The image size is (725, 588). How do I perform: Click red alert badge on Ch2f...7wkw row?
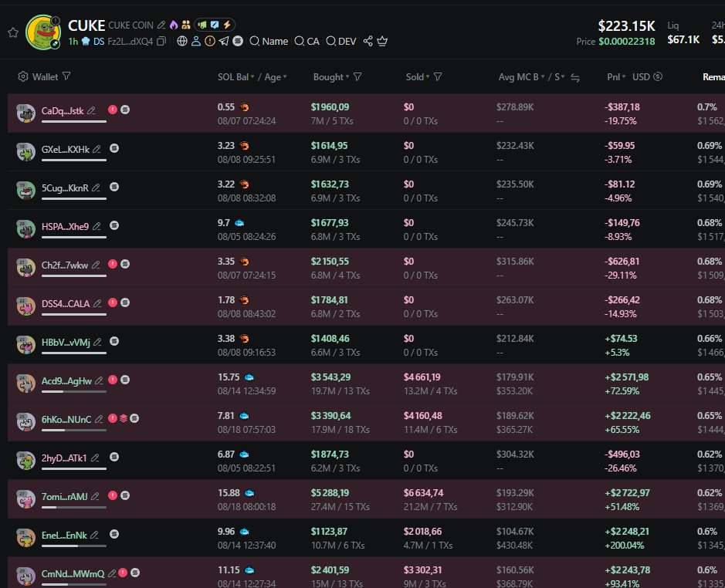[x=113, y=264]
